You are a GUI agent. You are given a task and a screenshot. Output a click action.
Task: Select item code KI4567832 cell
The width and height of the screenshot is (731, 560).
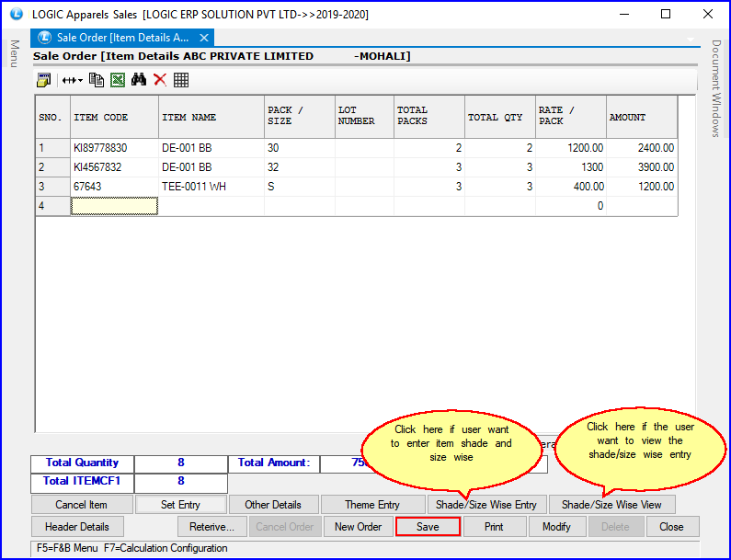click(x=114, y=167)
